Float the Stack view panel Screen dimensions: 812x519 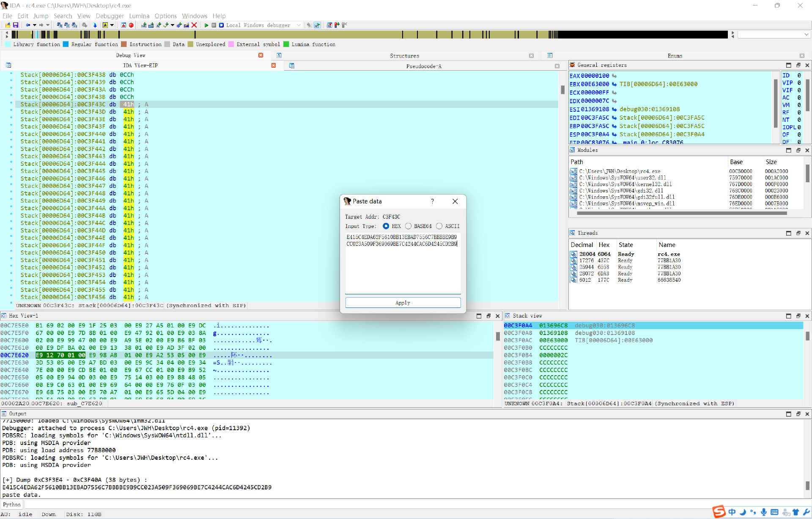tap(798, 316)
